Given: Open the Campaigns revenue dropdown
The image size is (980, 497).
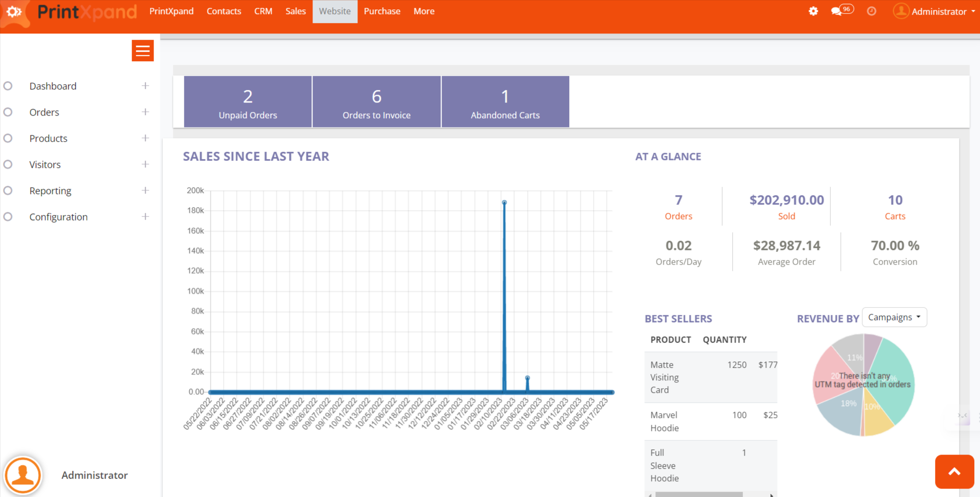Looking at the screenshot, I should [x=894, y=318].
